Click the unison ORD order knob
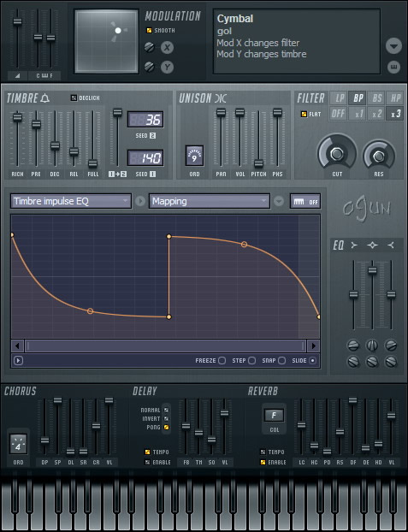This screenshot has width=408, height=532. pyautogui.click(x=194, y=156)
